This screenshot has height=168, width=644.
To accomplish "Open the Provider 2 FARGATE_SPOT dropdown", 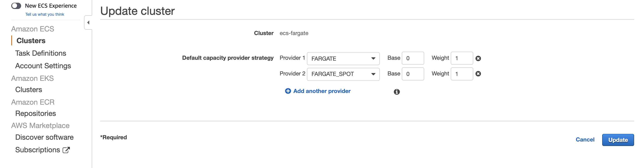I will 343,74.
